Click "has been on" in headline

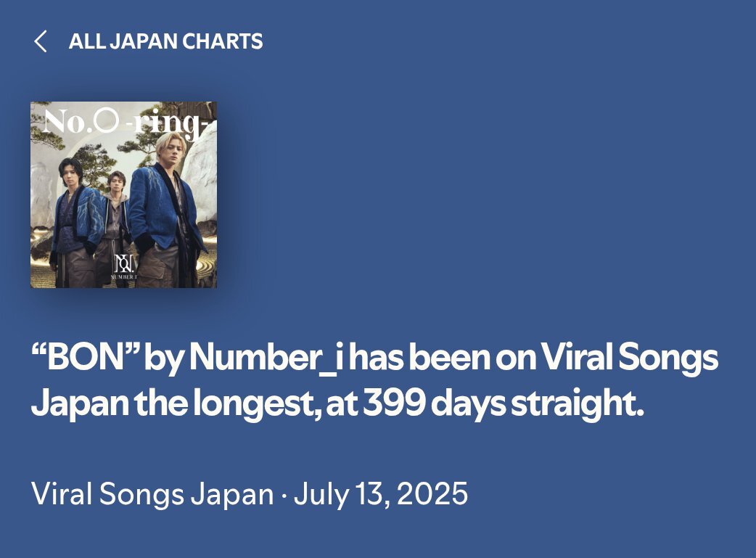442,358
